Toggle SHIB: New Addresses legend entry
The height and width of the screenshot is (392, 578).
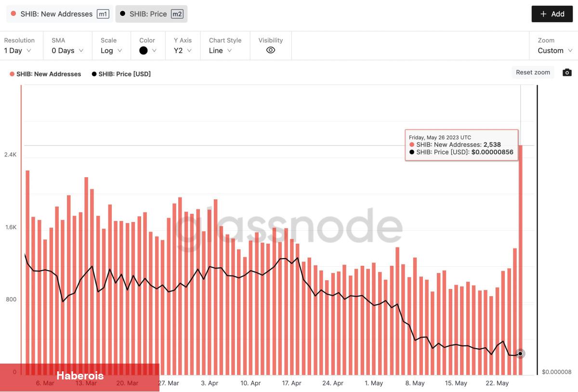pos(45,74)
